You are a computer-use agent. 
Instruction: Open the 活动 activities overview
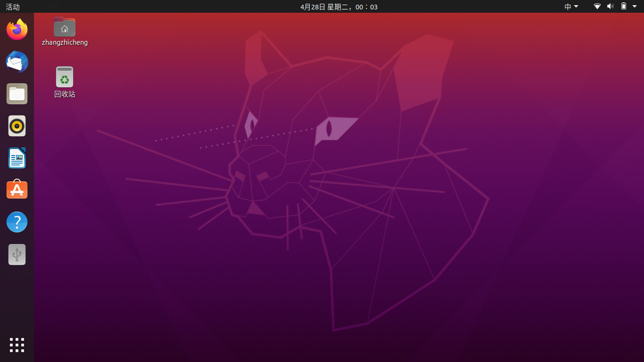13,7
